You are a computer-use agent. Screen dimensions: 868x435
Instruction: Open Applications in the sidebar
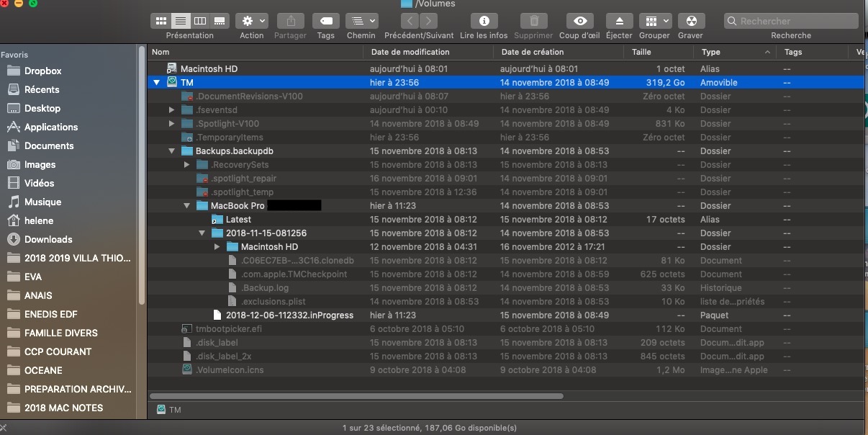[50, 127]
